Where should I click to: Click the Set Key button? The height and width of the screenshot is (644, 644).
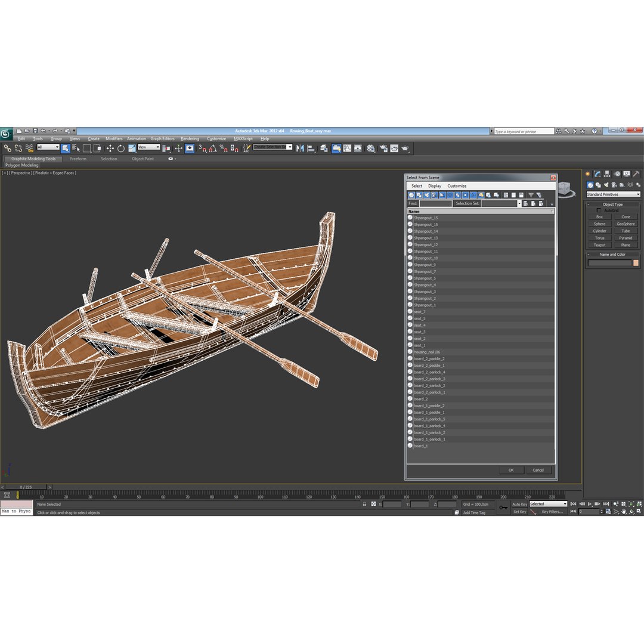coord(519,512)
